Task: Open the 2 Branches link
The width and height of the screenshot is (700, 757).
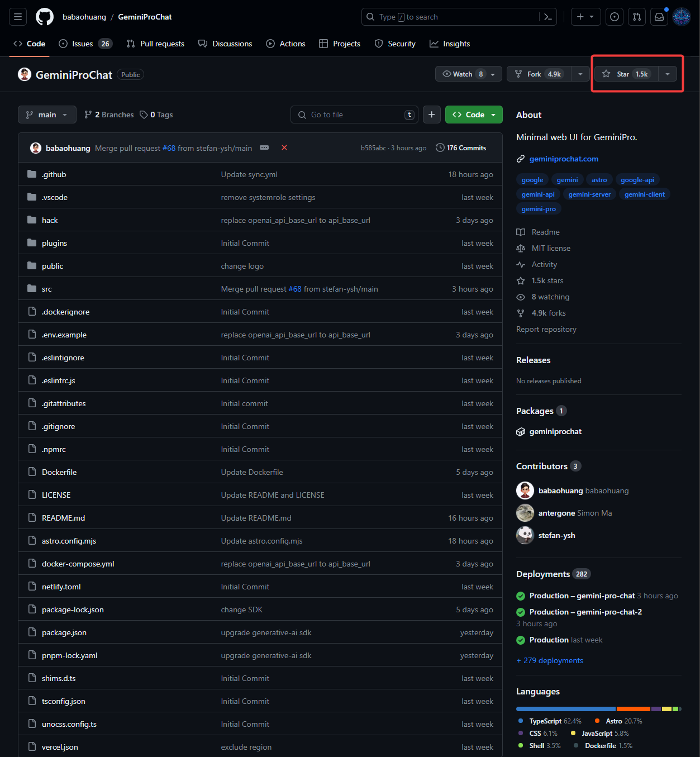Action: coord(109,115)
